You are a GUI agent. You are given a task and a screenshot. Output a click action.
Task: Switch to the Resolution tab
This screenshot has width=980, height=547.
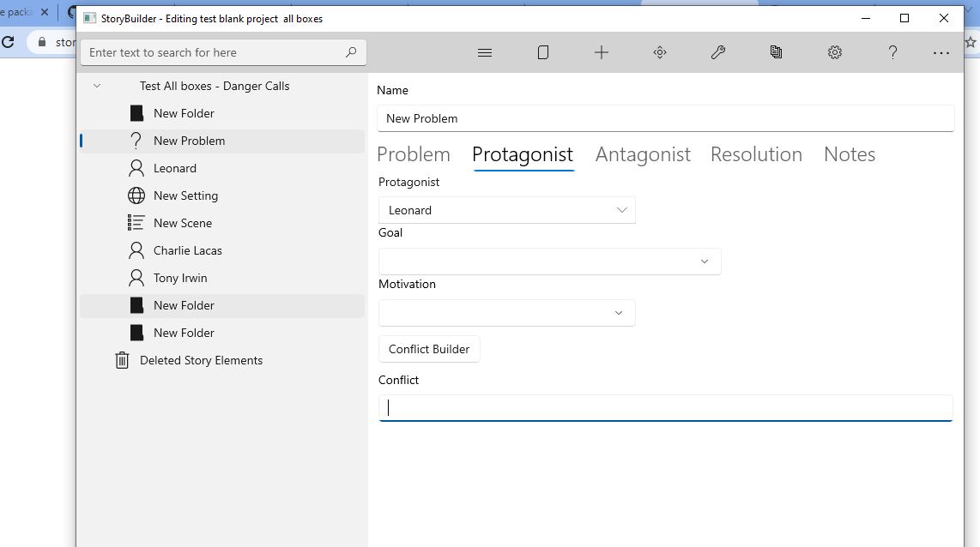(756, 154)
